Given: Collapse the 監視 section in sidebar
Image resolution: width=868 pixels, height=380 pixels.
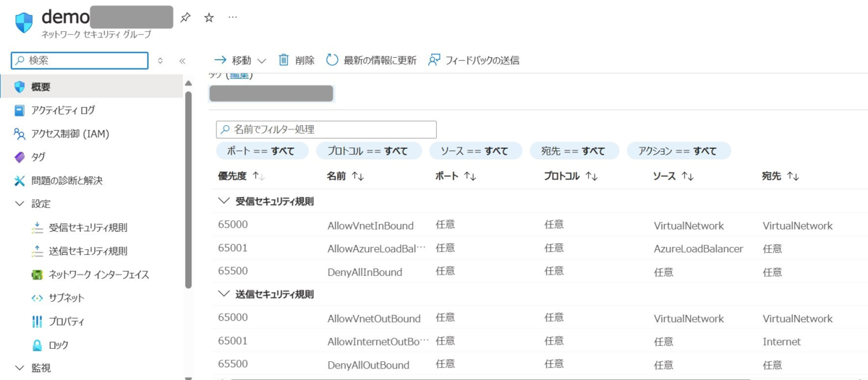Looking at the screenshot, I should point(20,368).
